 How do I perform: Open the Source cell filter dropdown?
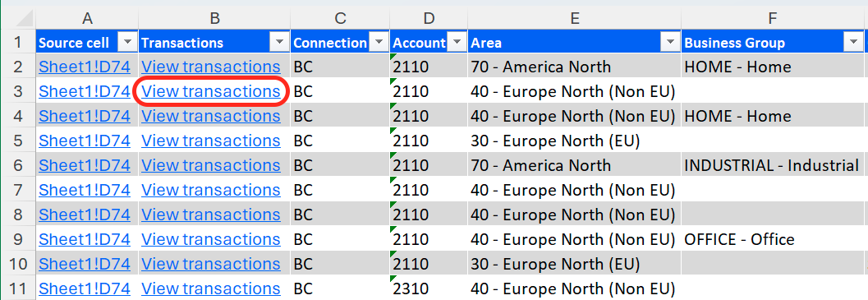click(x=128, y=43)
